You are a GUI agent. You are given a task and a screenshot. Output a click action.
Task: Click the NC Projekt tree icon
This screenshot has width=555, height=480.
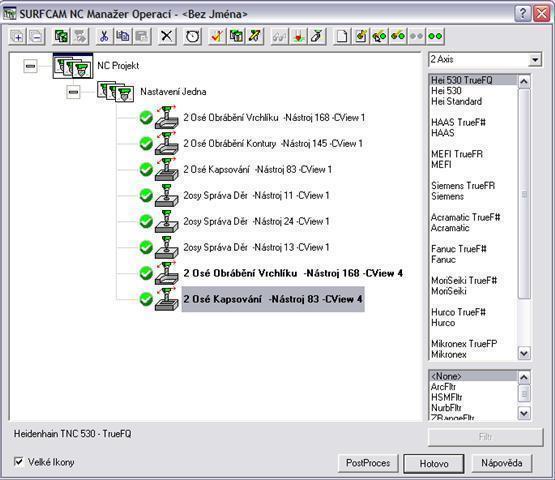[73, 66]
